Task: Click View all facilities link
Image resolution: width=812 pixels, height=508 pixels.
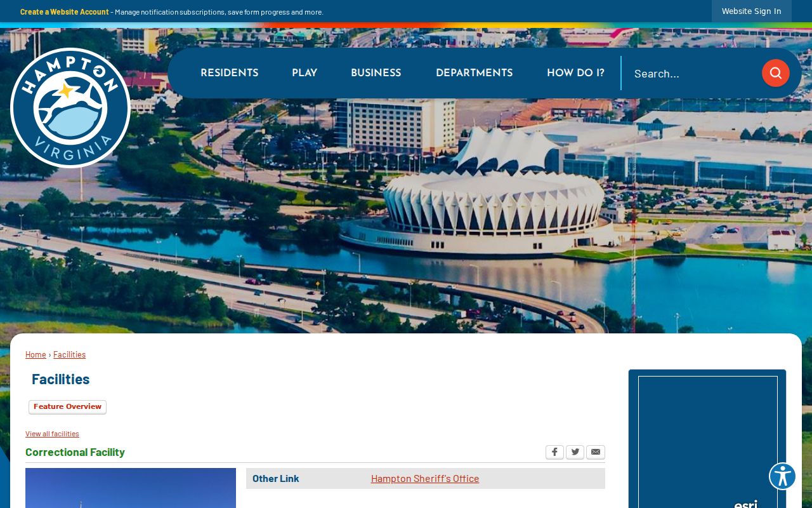Action: pos(52,434)
